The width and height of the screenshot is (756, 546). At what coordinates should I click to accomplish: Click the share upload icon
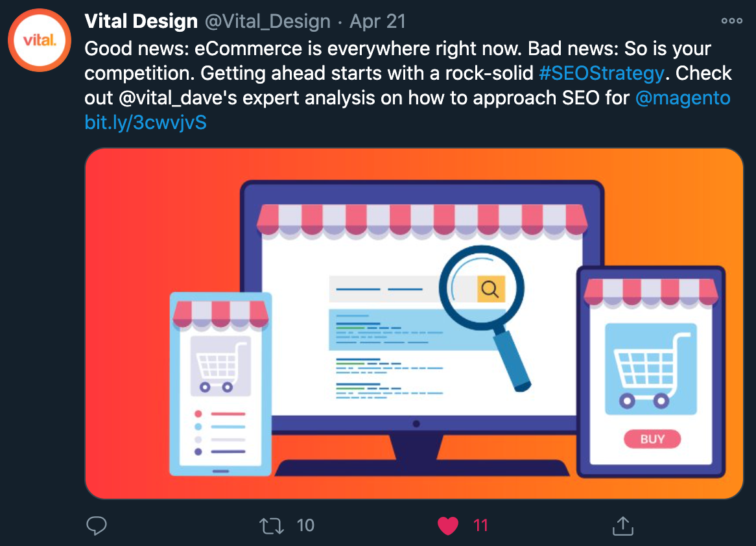pos(623,526)
